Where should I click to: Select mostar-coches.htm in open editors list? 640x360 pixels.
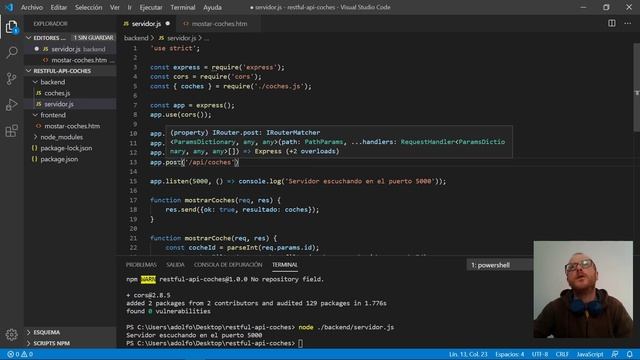70,60
